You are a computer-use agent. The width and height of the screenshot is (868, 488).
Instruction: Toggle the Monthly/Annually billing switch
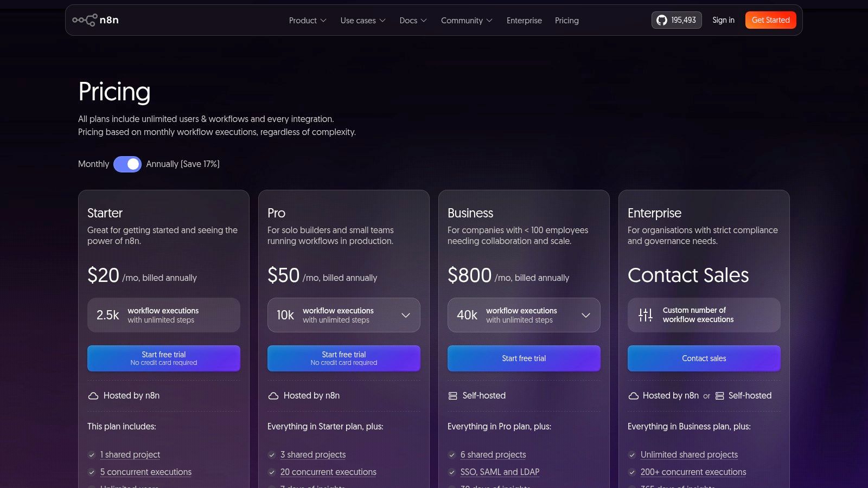(127, 164)
